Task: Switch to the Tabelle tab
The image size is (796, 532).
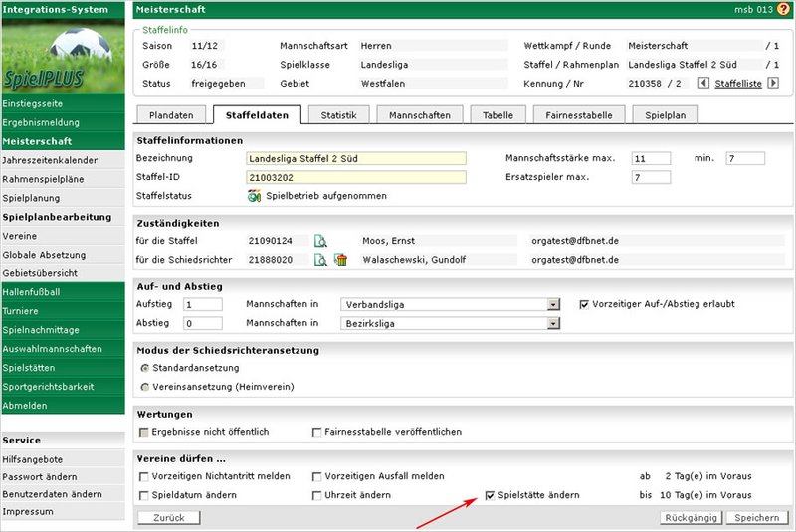Action: point(497,115)
